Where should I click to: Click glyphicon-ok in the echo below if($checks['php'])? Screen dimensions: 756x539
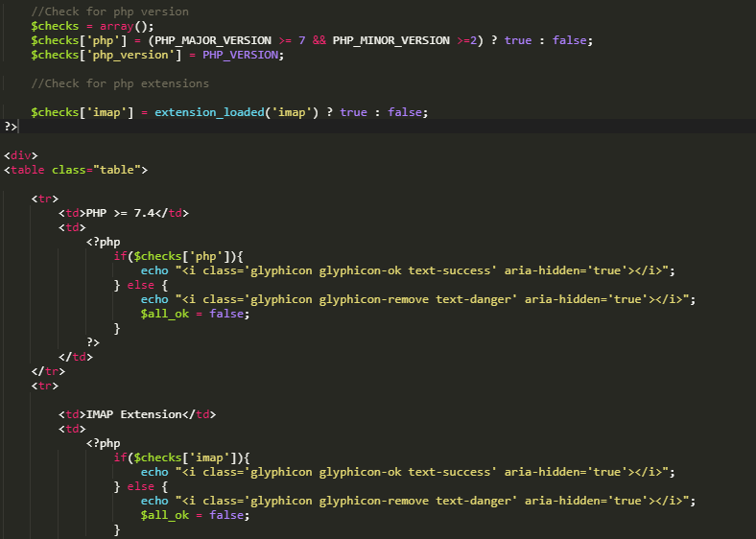(360, 270)
